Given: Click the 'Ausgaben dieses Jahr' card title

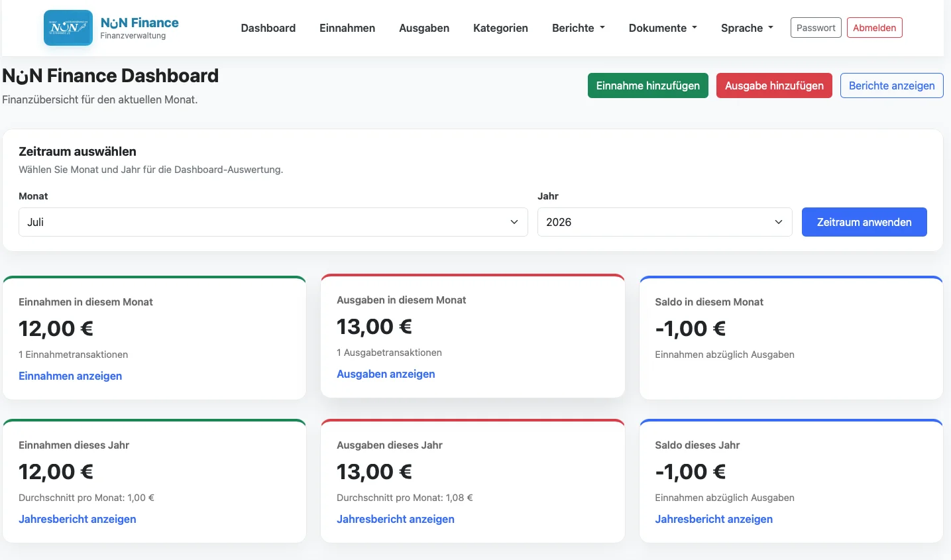Looking at the screenshot, I should coord(390,445).
